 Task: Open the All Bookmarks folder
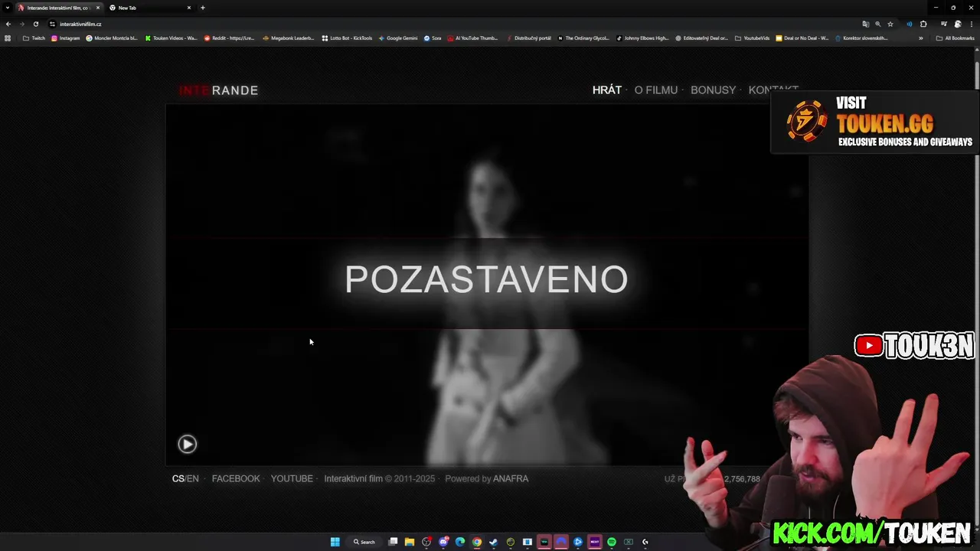(955, 38)
